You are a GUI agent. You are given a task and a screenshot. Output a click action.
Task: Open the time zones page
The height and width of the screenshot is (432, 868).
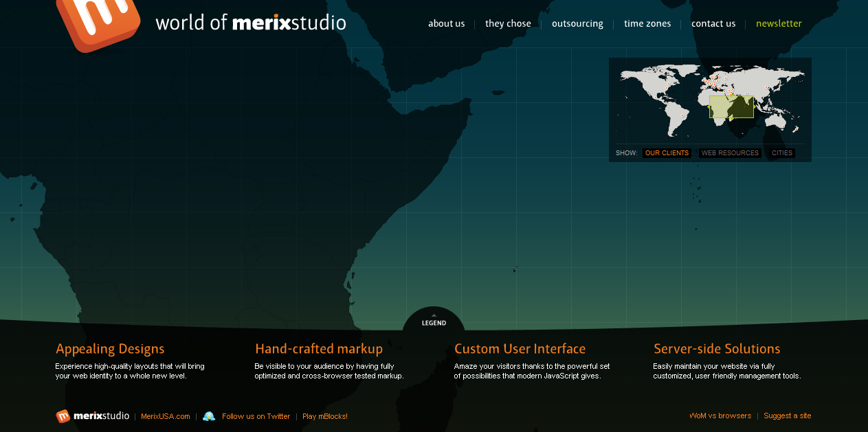click(647, 23)
